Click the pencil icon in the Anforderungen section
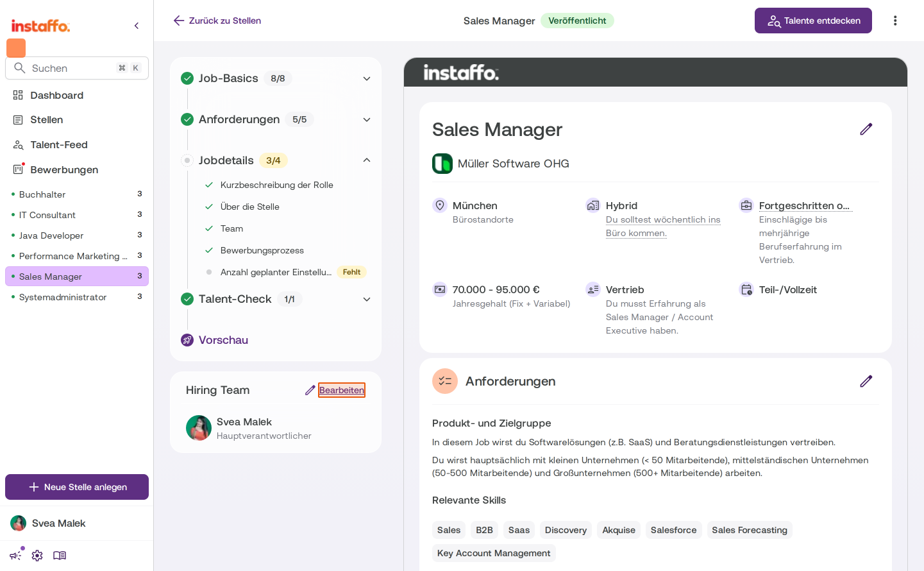Viewport: 924px width, 571px height. 866,381
